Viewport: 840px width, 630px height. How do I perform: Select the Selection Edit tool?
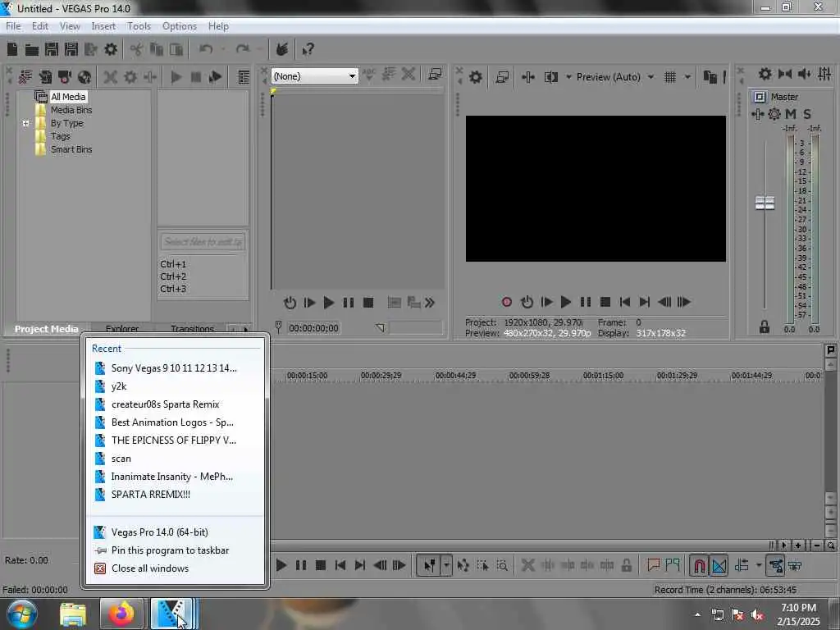pyautogui.click(x=482, y=565)
